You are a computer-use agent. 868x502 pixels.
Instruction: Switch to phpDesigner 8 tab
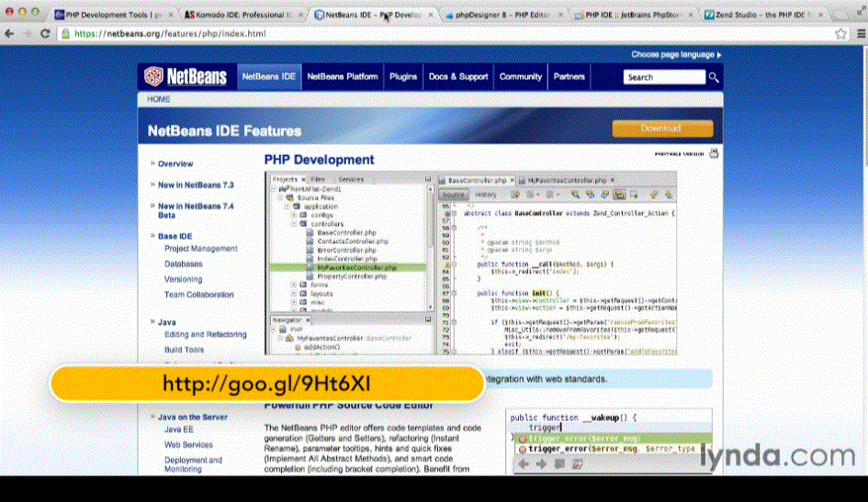[502, 15]
